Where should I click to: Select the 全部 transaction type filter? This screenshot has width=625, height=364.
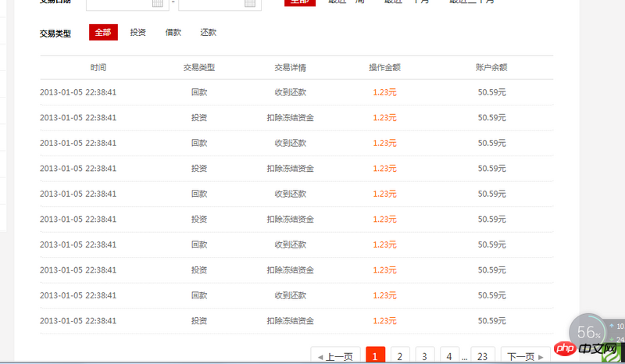click(x=103, y=32)
